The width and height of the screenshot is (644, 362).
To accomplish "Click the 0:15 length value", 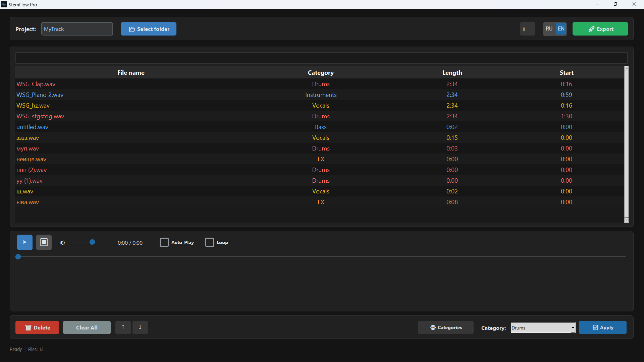I will coord(452,138).
